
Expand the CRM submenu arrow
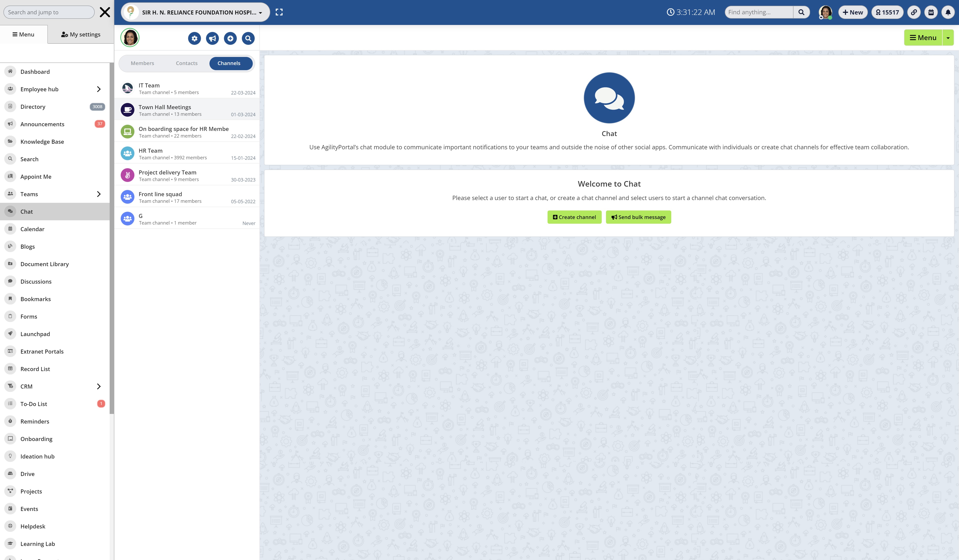point(99,387)
